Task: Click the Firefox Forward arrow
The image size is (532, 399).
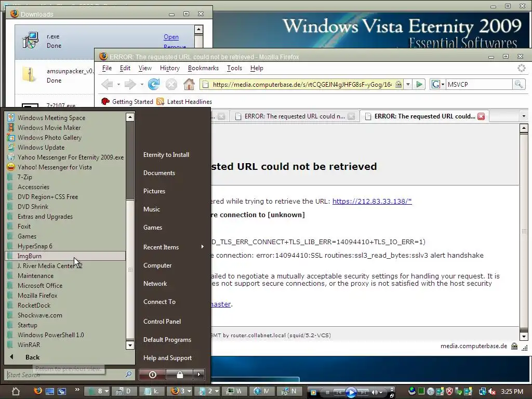Action: 130,84
